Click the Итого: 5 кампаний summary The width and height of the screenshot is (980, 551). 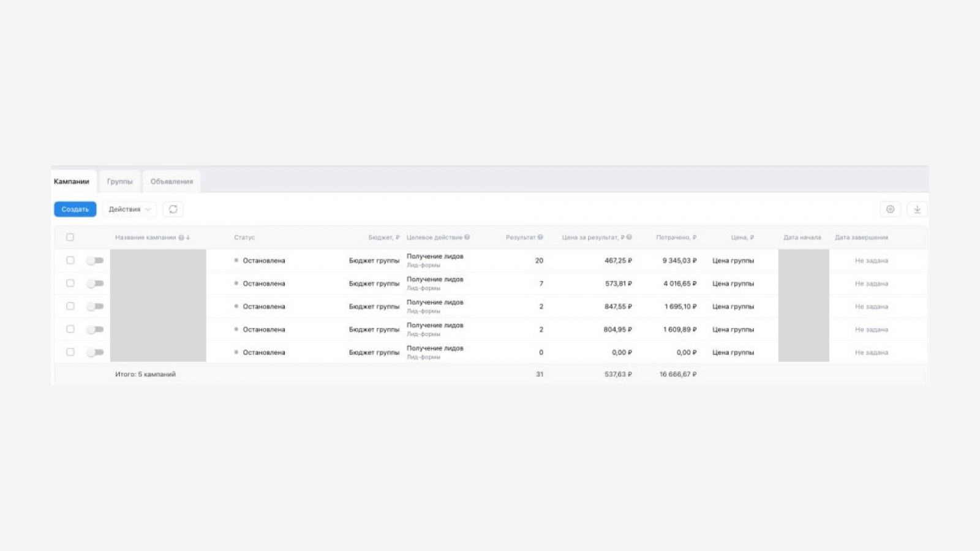click(145, 374)
